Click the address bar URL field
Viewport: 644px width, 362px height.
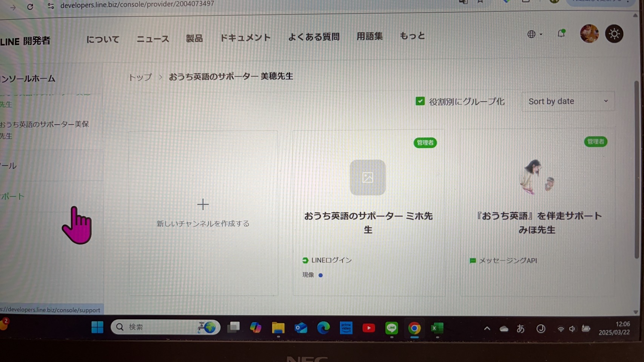[x=137, y=4]
